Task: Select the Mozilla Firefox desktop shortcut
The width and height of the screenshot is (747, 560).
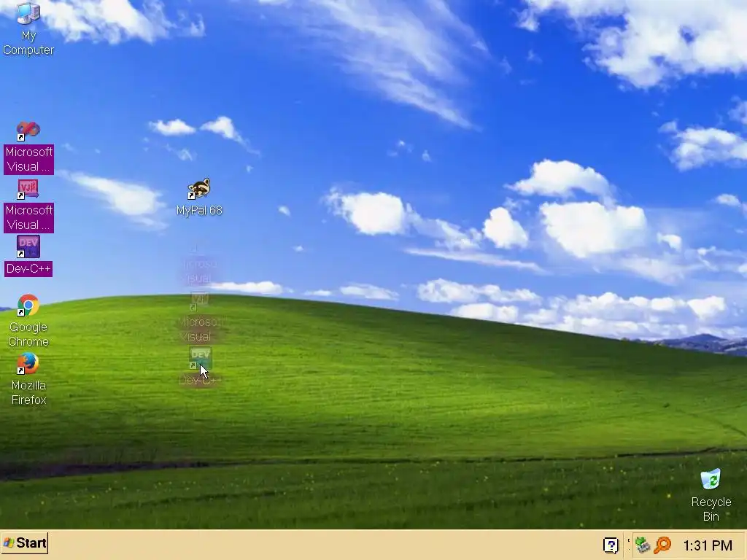Action: (x=28, y=379)
